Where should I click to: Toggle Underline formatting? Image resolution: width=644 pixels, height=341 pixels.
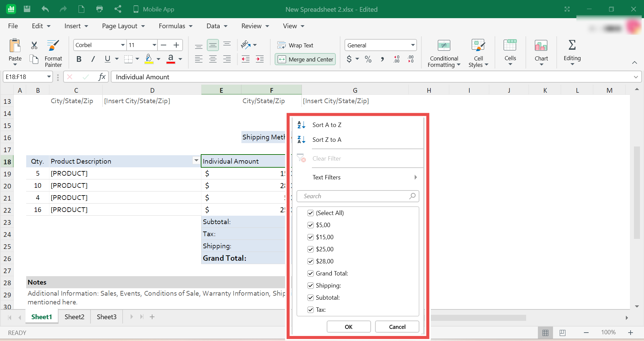(x=107, y=59)
